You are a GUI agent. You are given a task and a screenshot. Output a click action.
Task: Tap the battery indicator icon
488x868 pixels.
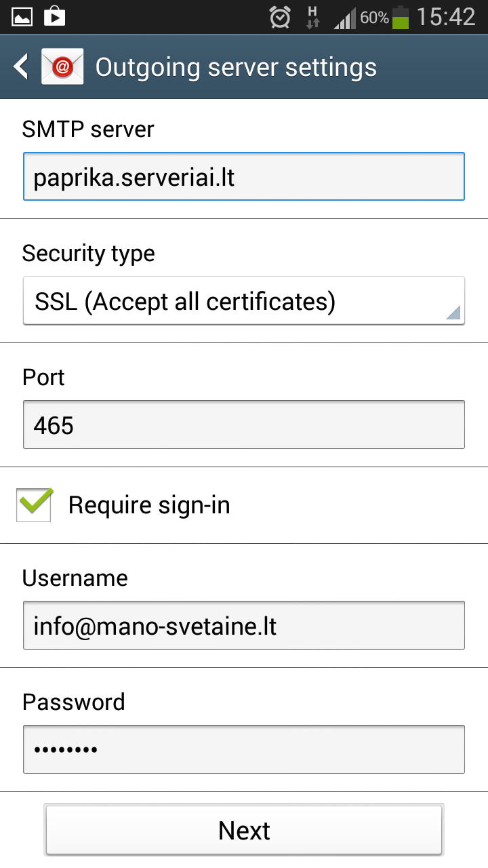point(401,17)
